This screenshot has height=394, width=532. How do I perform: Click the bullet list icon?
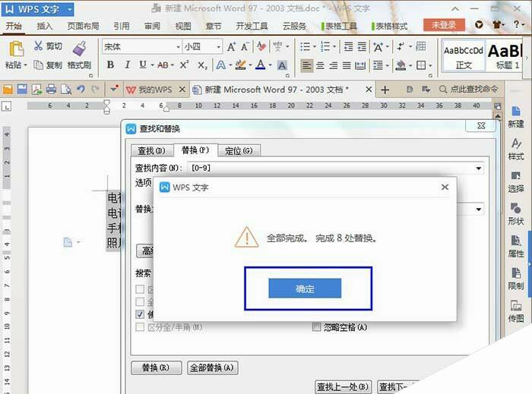coord(305,46)
